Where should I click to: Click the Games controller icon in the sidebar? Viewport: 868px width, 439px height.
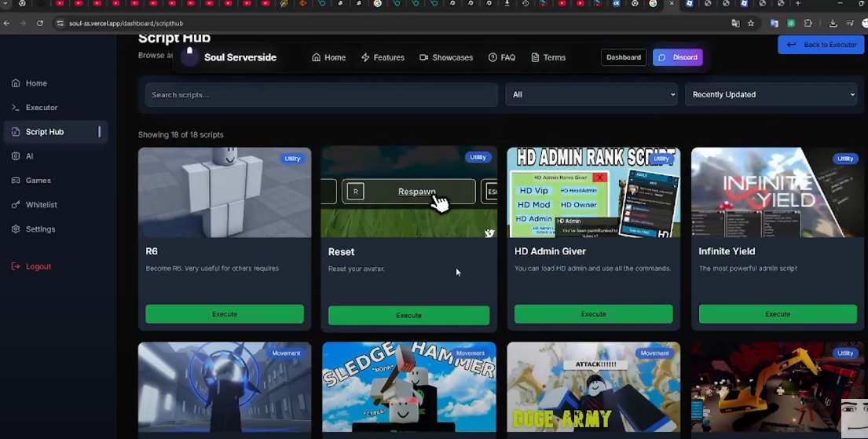click(x=16, y=181)
